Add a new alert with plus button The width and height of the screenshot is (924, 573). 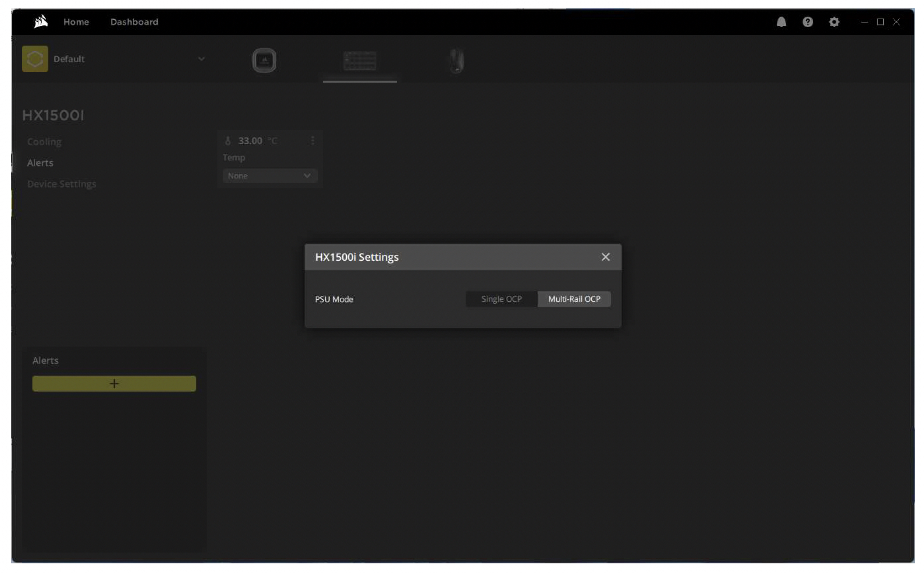click(x=114, y=384)
